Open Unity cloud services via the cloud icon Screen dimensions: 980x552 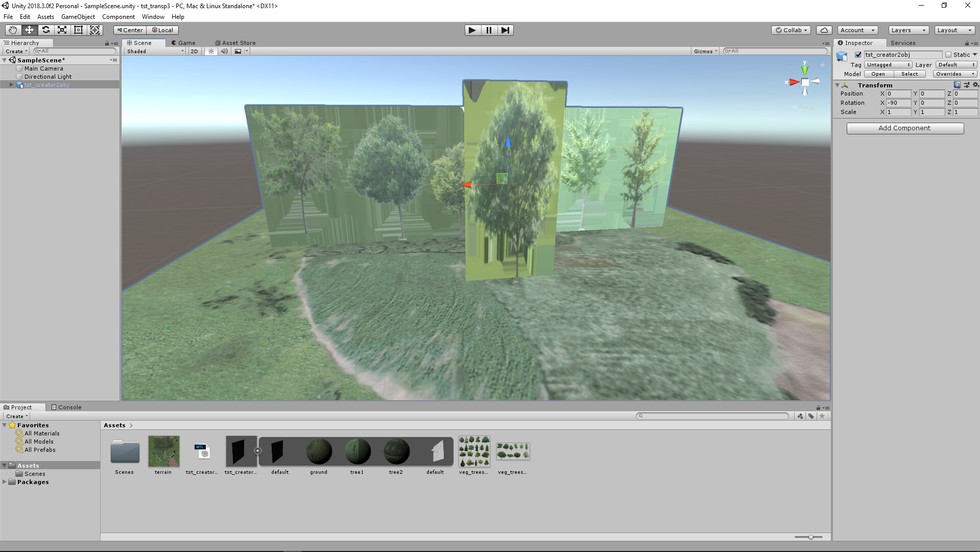[x=824, y=30]
